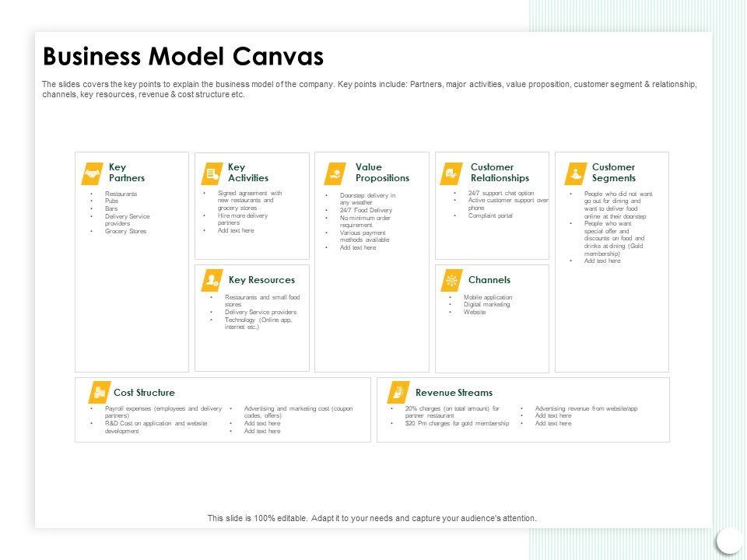
Task: Click Restaurants and small food stores bullet
Action: [x=262, y=300]
